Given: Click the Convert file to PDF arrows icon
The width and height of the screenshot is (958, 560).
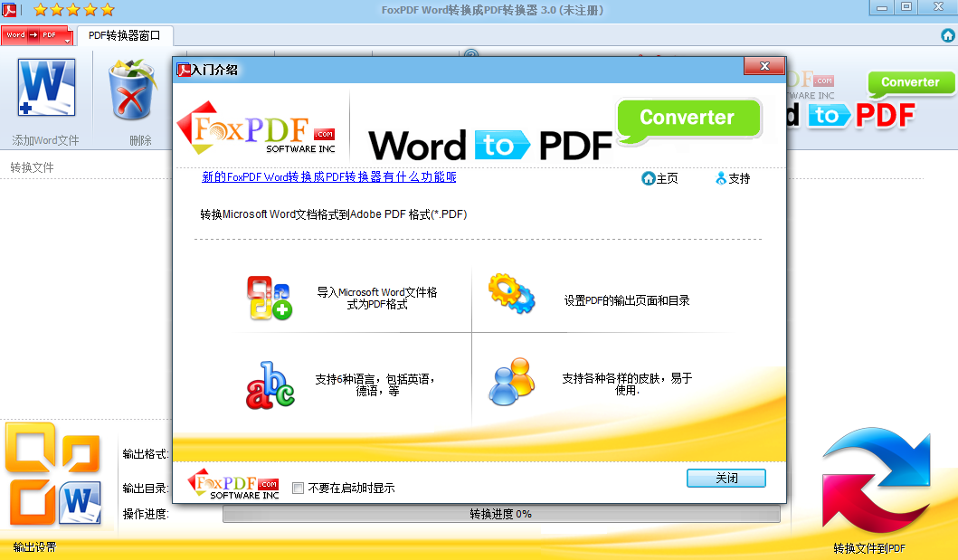Looking at the screenshot, I should click(x=876, y=479).
